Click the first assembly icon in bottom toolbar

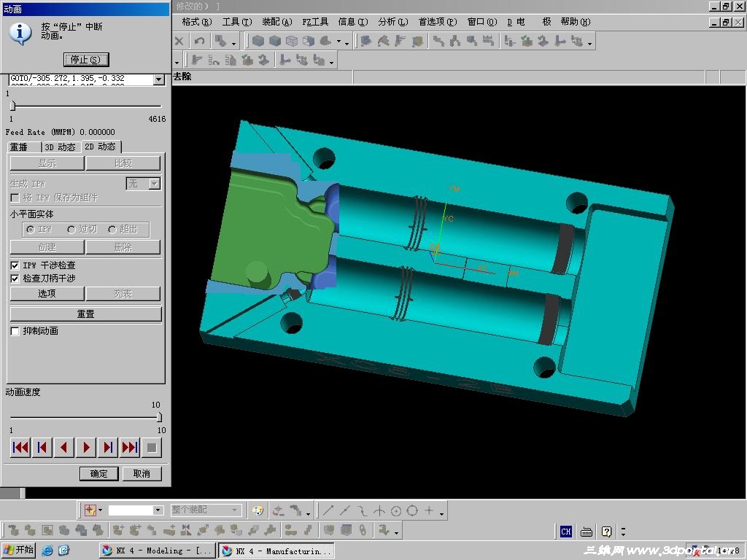[13, 529]
